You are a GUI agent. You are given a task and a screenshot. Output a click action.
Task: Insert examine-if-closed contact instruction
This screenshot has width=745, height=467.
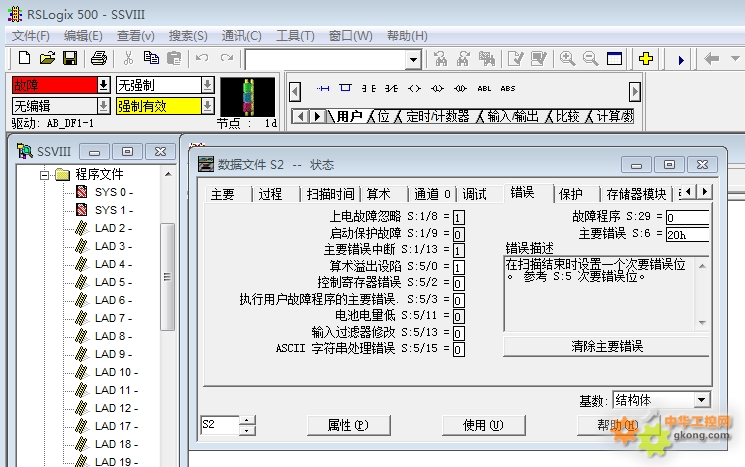click(369, 88)
